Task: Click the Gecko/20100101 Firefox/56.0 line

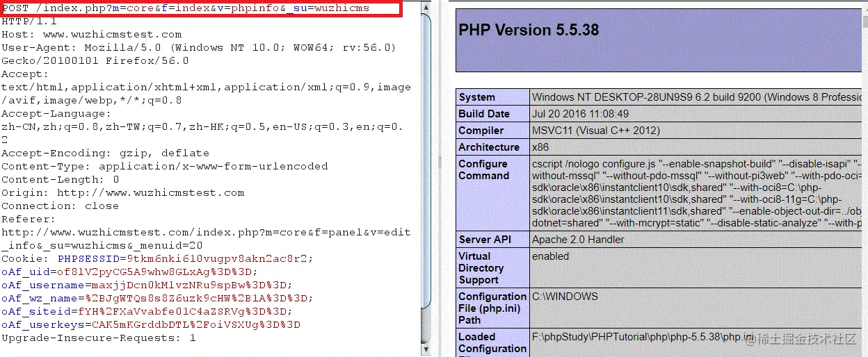Action: click(x=95, y=60)
